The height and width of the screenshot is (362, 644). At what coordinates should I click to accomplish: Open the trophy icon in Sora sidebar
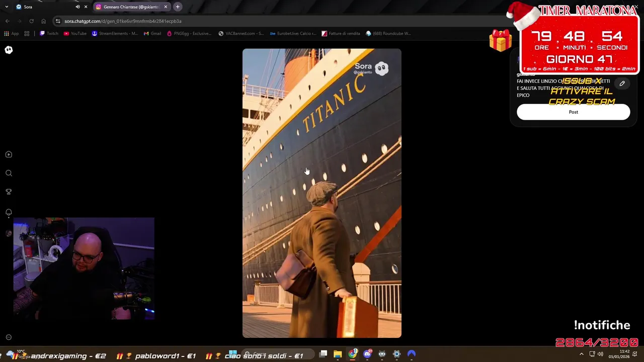point(9,192)
